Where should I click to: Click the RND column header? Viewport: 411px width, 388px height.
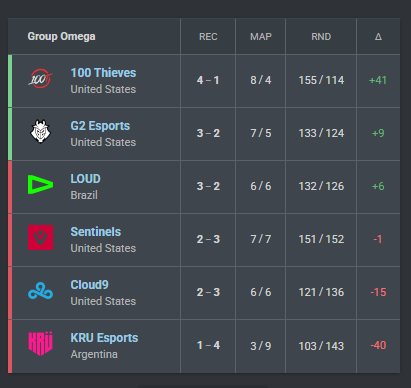(321, 37)
